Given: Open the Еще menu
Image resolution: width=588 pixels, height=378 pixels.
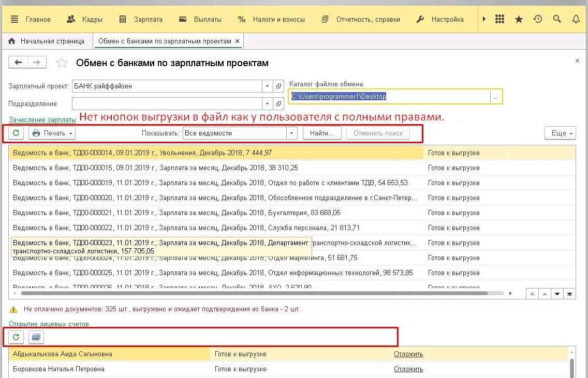Looking at the screenshot, I should (x=560, y=133).
